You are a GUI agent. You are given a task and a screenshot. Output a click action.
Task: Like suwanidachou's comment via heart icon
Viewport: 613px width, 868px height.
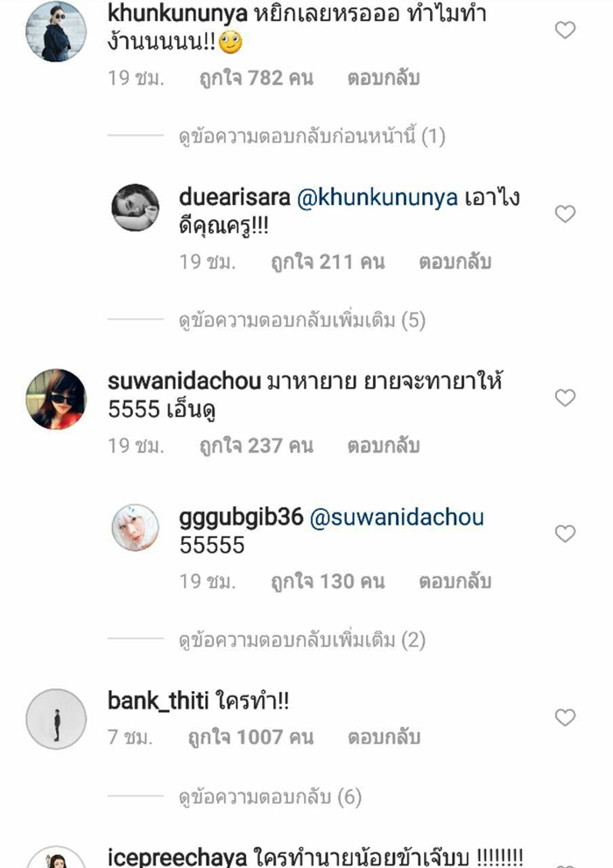[x=565, y=398]
